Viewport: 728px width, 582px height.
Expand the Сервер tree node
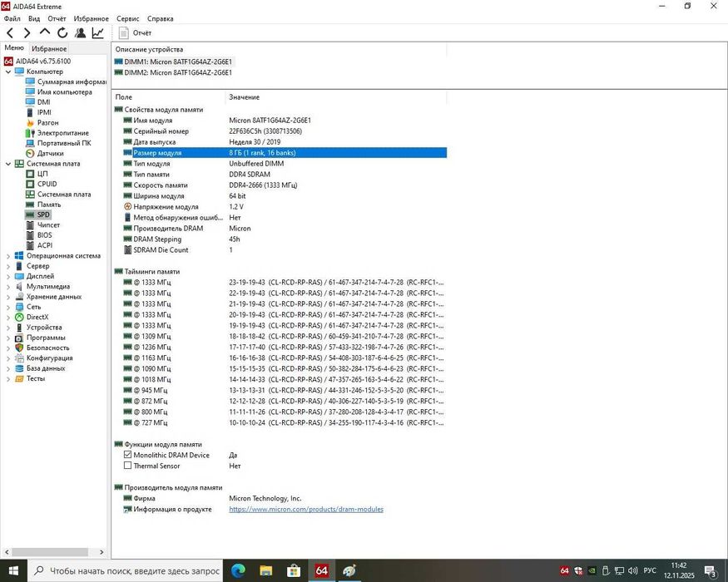[x=7, y=266]
